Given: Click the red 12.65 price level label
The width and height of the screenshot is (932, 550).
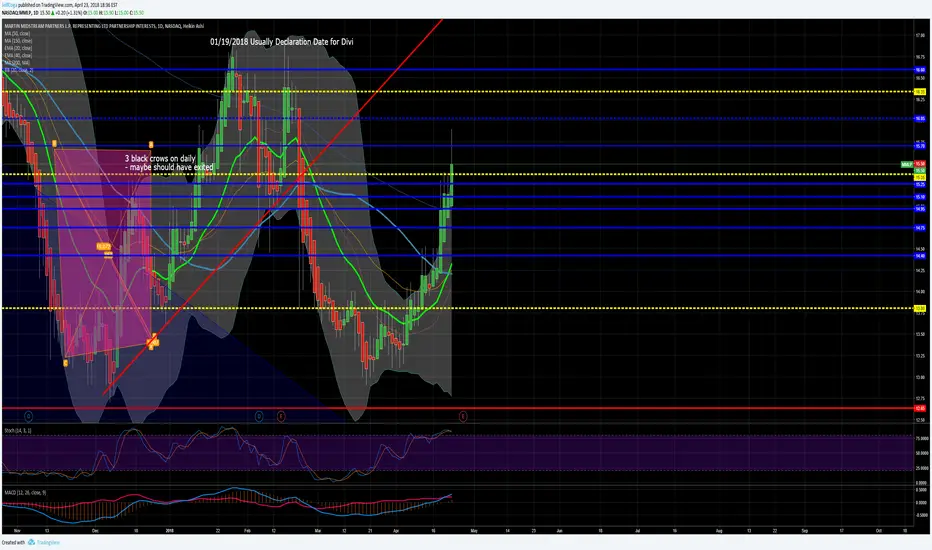Looking at the screenshot, I should (920, 408).
